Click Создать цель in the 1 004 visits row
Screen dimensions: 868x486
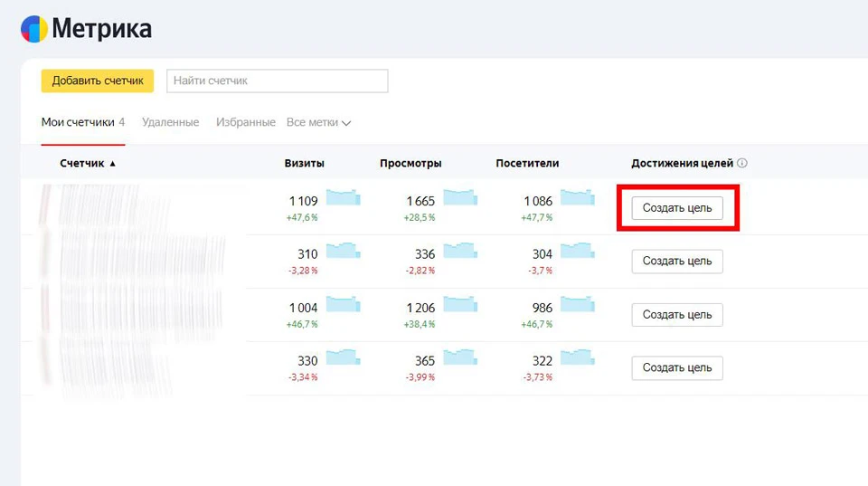(677, 315)
